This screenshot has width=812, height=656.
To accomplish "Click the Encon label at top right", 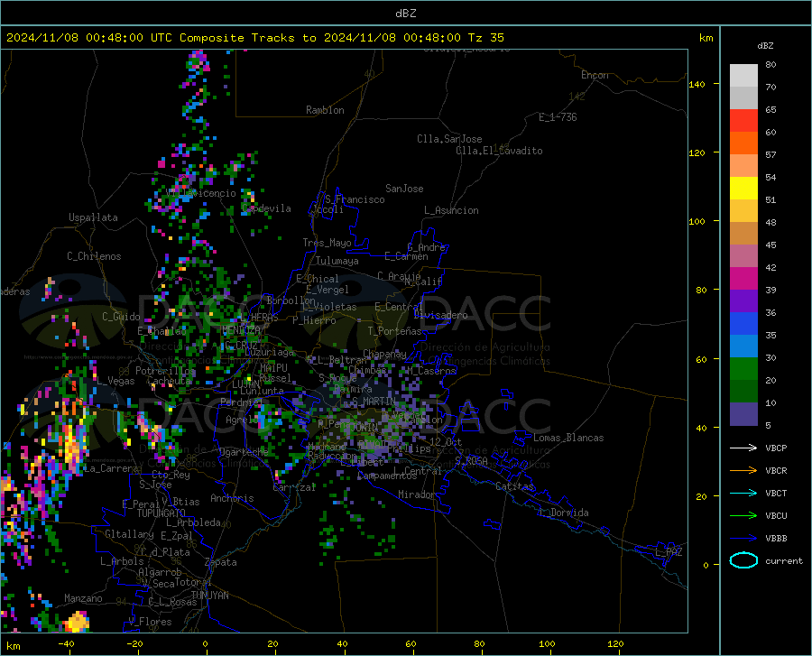I will 595,75.
